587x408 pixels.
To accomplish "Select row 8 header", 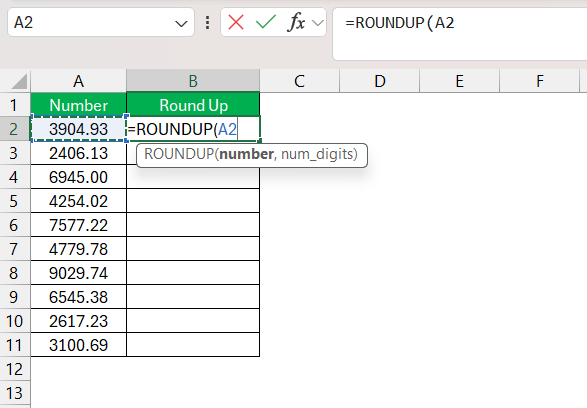I will coord(15,272).
